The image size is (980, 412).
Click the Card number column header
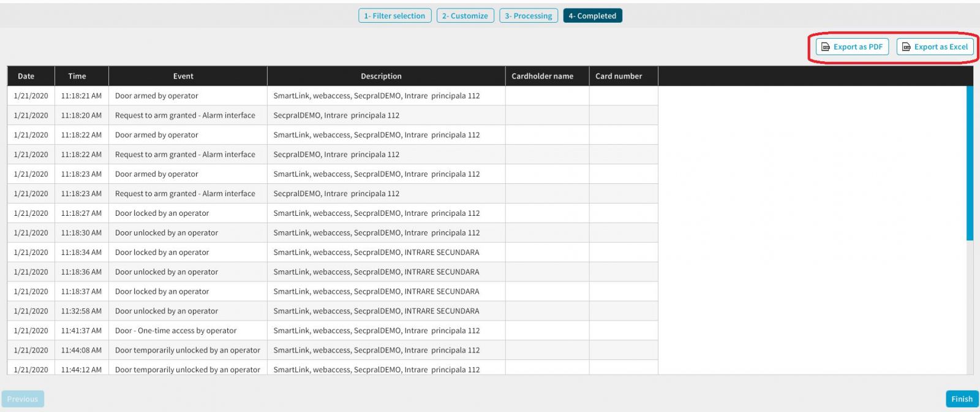point(619,76)
